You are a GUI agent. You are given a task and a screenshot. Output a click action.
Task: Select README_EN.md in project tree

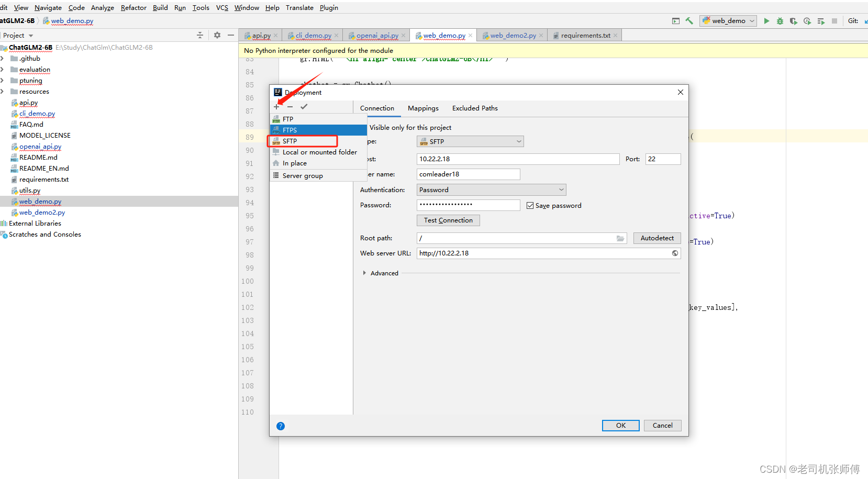click(x=44, y=169)
